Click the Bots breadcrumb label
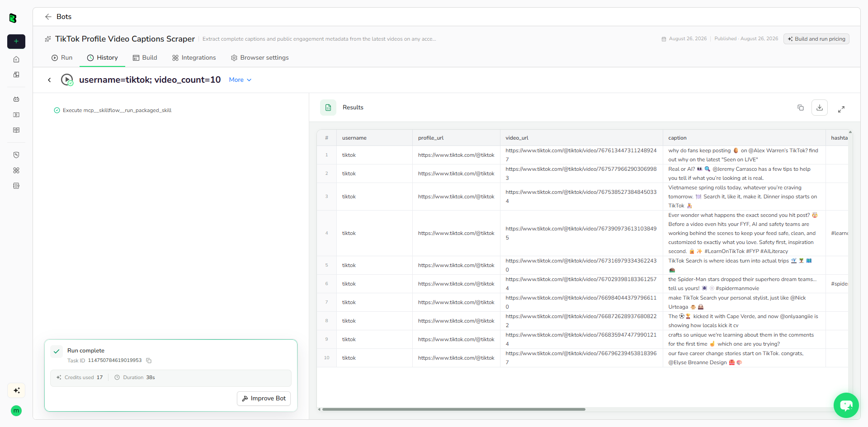 [64, 17]
